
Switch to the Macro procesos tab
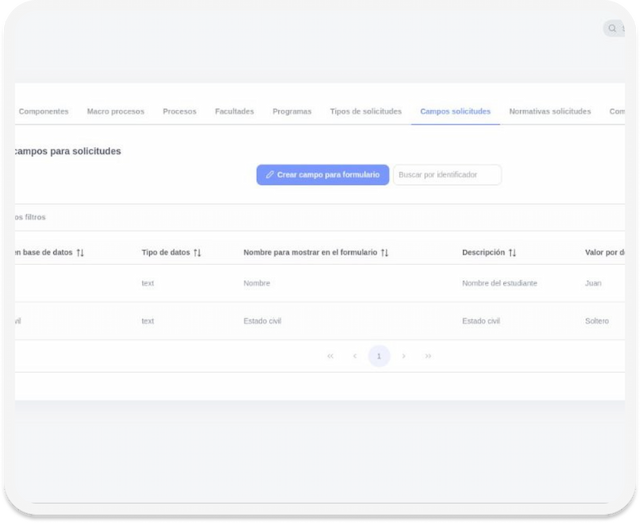(x=116, y=112)
